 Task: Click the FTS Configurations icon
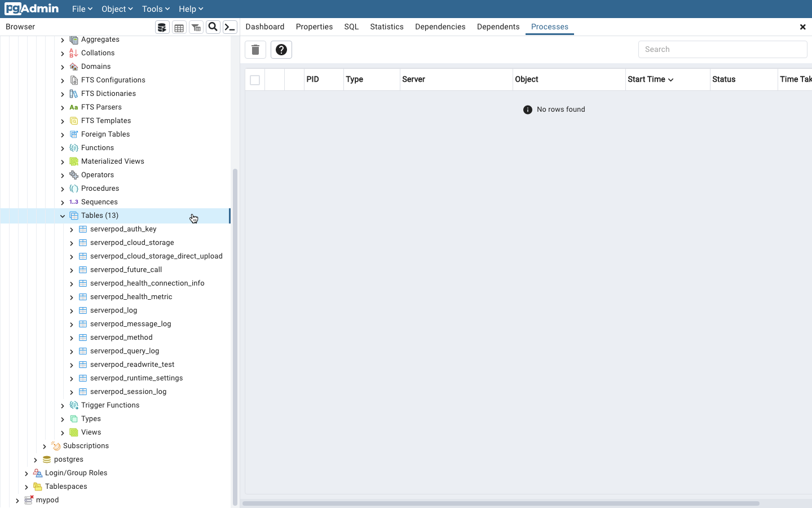pos(74,80)
